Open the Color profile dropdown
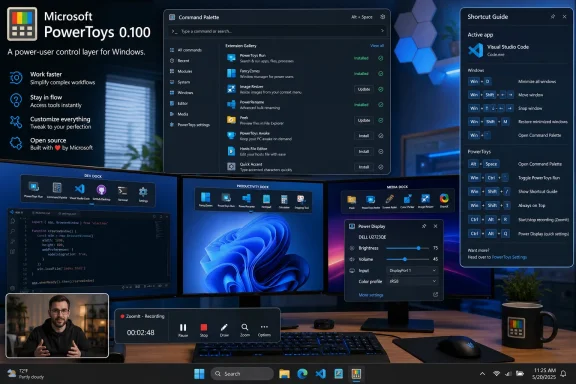This screenshot has height=384, width=576. click(x=413, y=281)
